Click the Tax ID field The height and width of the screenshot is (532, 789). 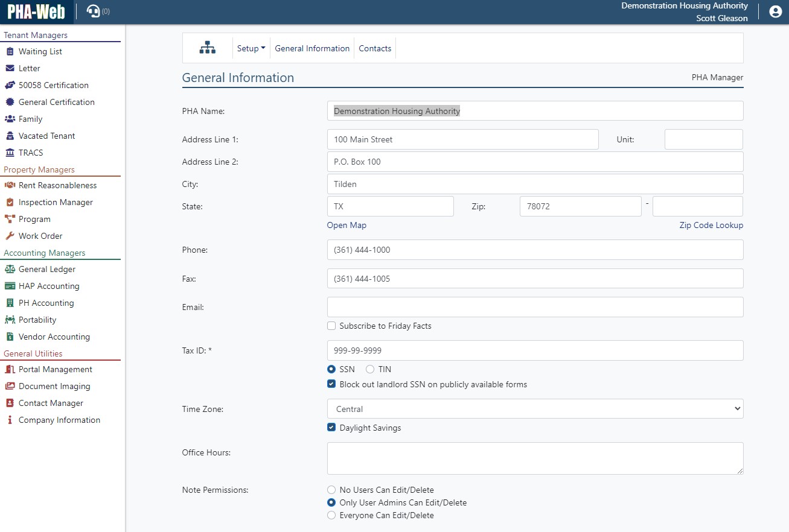click(535, 350)
